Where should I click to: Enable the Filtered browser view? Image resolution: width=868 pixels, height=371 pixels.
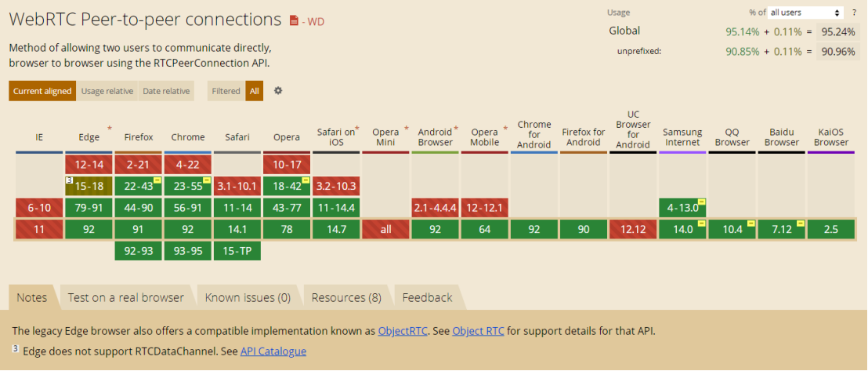point(226,91)
